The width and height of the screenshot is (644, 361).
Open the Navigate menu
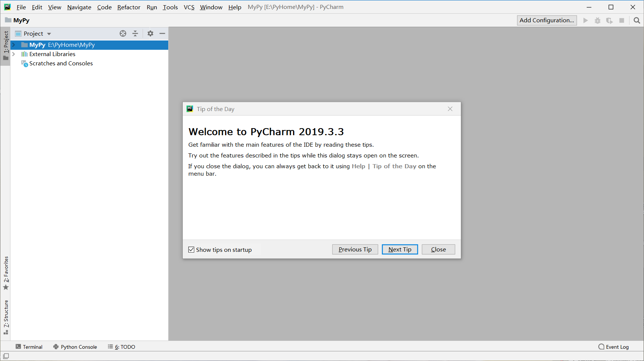click(x=79, y=7)
